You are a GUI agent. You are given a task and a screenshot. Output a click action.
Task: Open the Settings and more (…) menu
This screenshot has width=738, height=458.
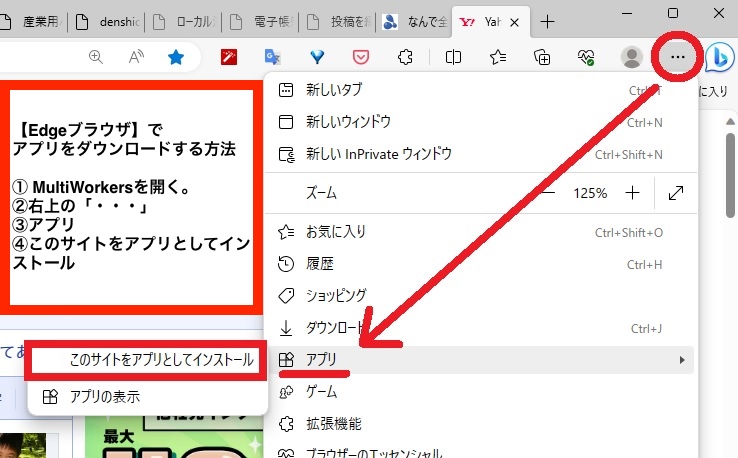677,57
